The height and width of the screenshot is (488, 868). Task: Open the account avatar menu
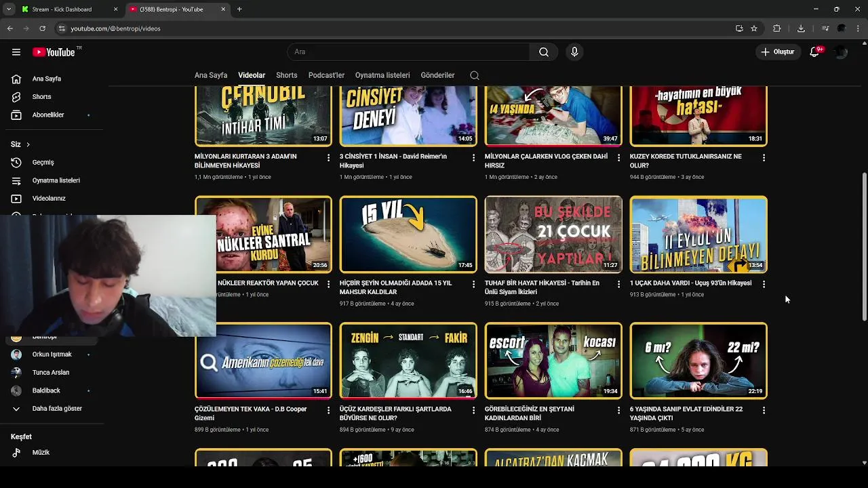pyautogui.click(x=841, y=52)
